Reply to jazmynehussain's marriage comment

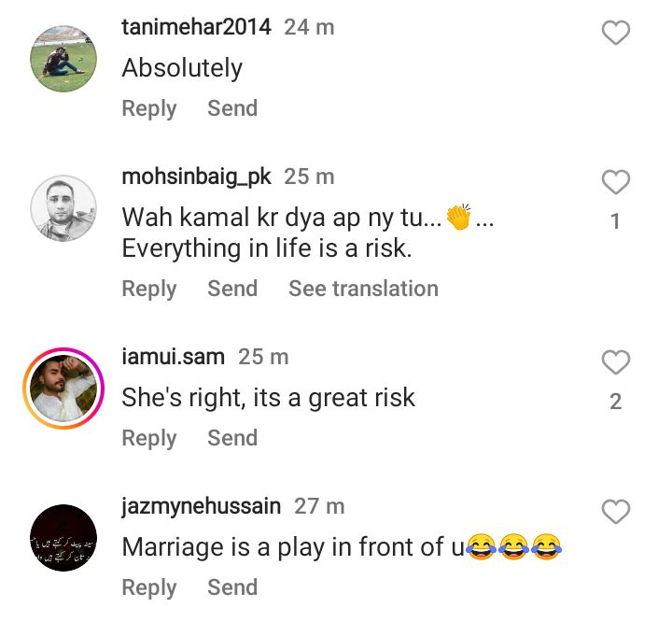[x=148, y=587]
